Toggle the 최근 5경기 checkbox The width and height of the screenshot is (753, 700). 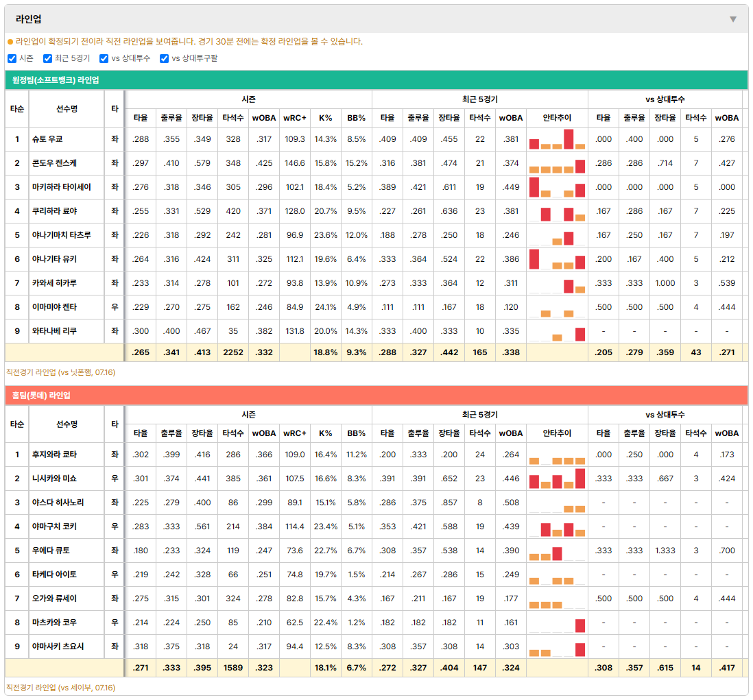47,58
